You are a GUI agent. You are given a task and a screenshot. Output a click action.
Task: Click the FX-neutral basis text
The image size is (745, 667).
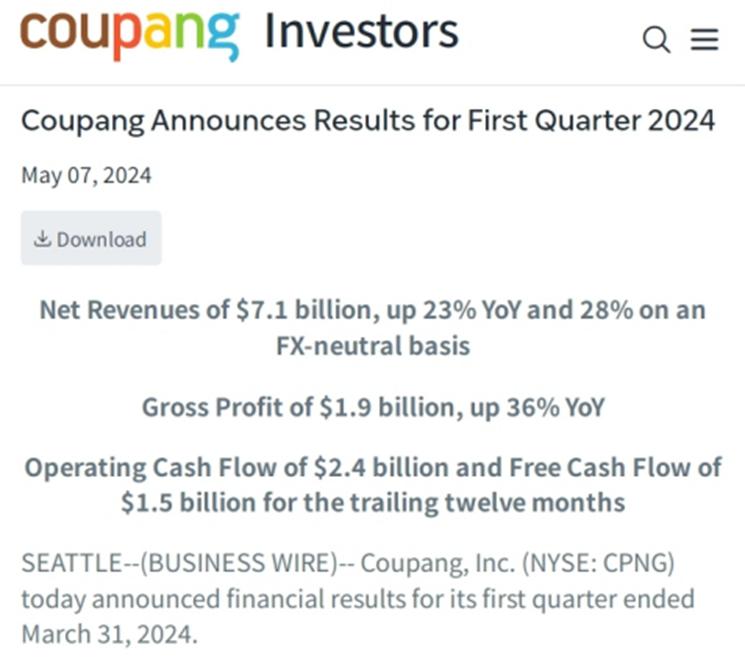point(372,346)
